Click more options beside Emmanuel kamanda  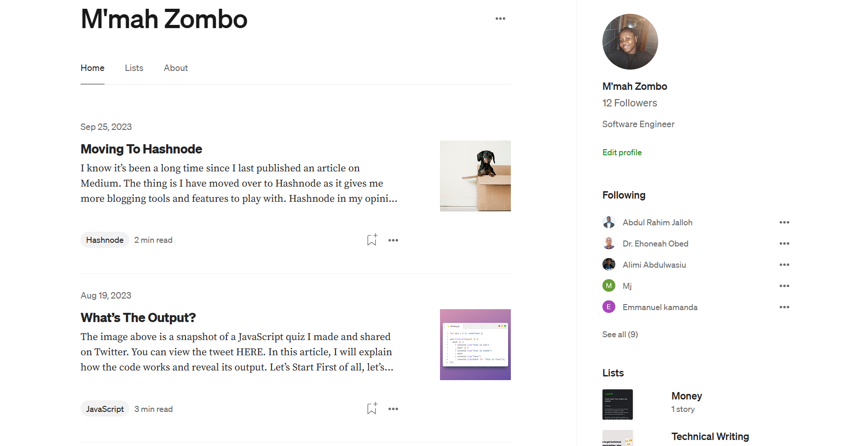point(784,307)
